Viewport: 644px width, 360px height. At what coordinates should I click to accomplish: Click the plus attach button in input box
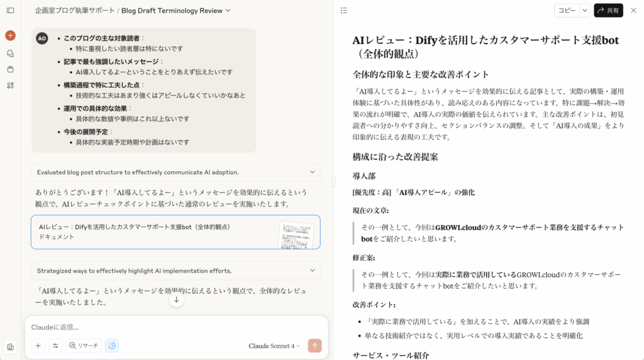(x=38, y=346)
